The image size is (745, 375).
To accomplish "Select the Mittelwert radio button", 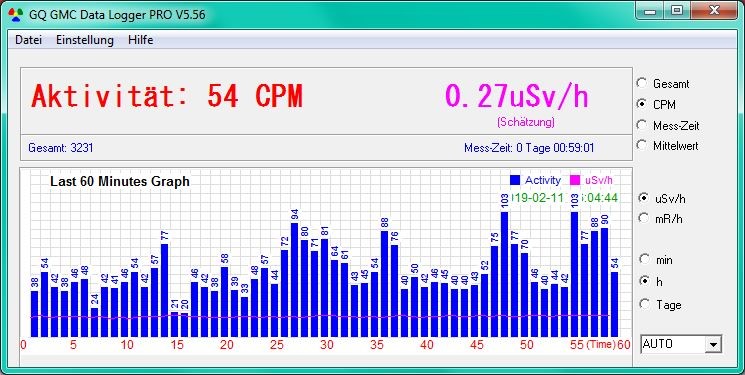I will click(641, 145).
